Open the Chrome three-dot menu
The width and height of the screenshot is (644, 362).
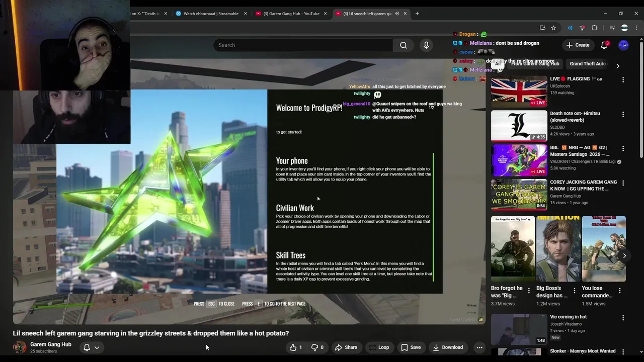[x=636, y=28]
